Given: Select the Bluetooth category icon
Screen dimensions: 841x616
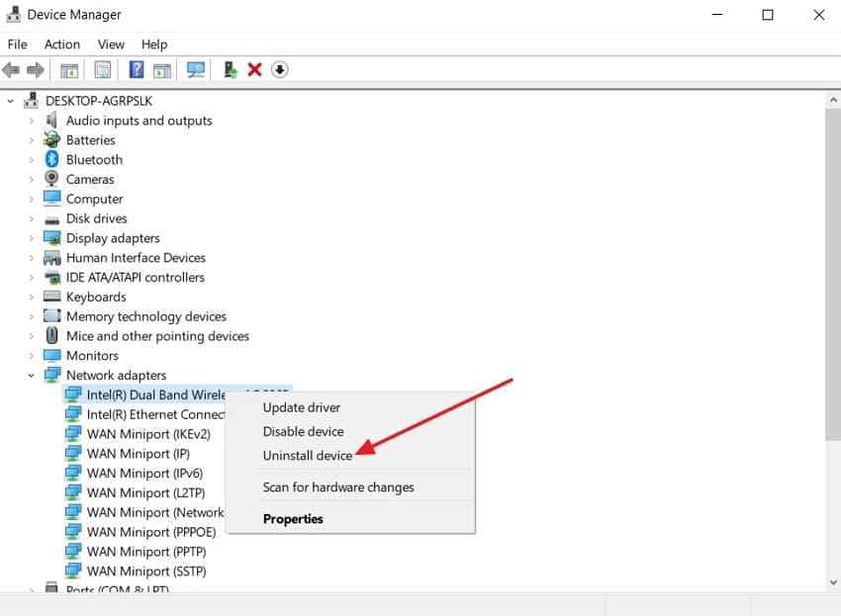Looking at the screenshot, I should tap(52, 159).
